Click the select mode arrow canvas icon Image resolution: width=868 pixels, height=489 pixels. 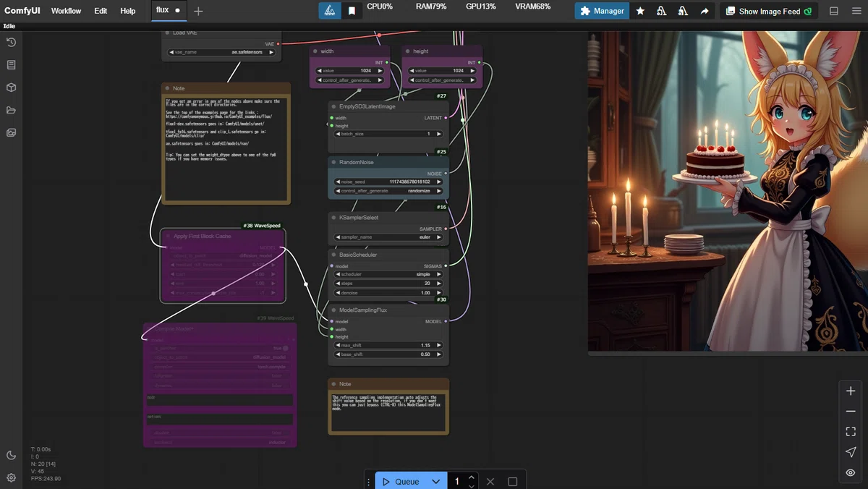pyautogui.click(x=851, y=452)
